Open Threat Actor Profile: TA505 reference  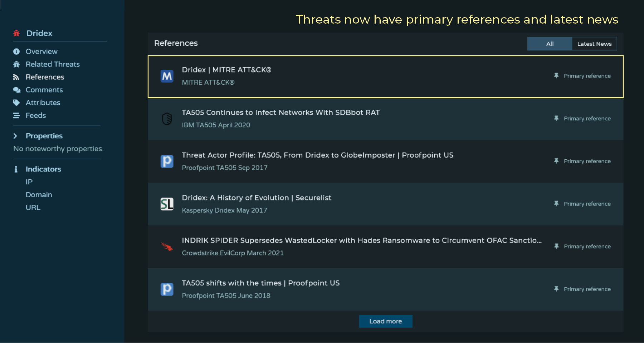coord(317,155)
